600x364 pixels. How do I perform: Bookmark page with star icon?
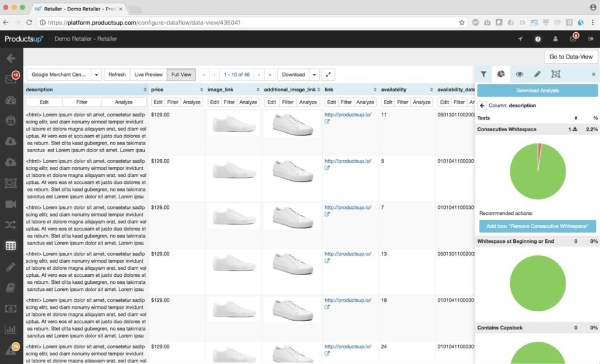click(x=462, y=23)
